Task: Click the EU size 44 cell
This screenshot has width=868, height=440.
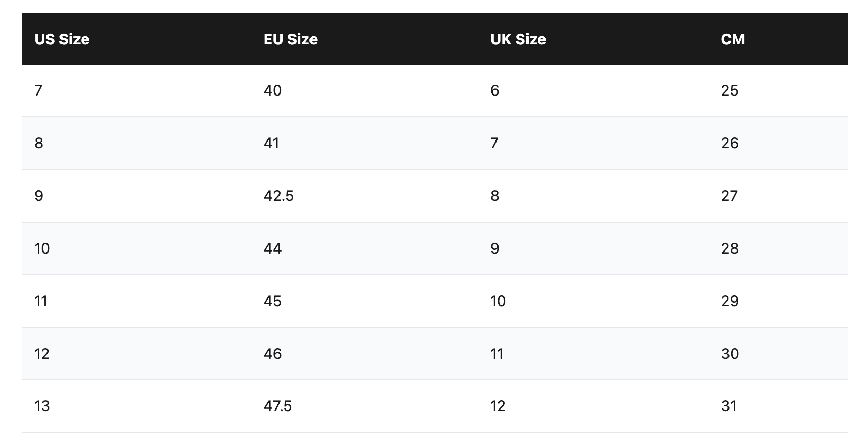Action: [272, 248]
